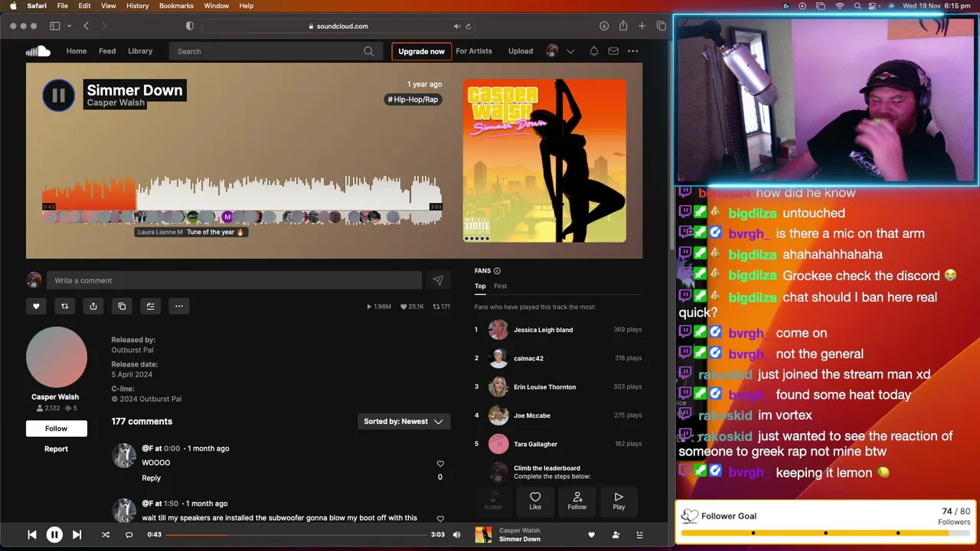Image resolution: width=980 pixels, height=551 pixels.
Task: Seek on bottom player progress bar
Action: (x=296, y=535)
